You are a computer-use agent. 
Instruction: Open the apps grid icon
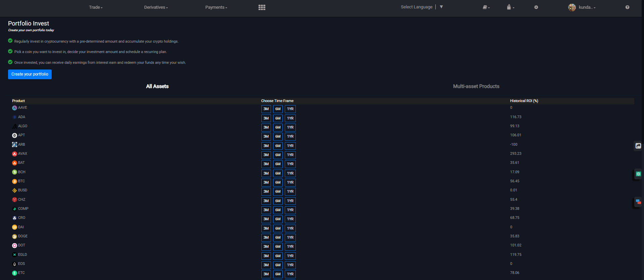[x=262, y=7]
